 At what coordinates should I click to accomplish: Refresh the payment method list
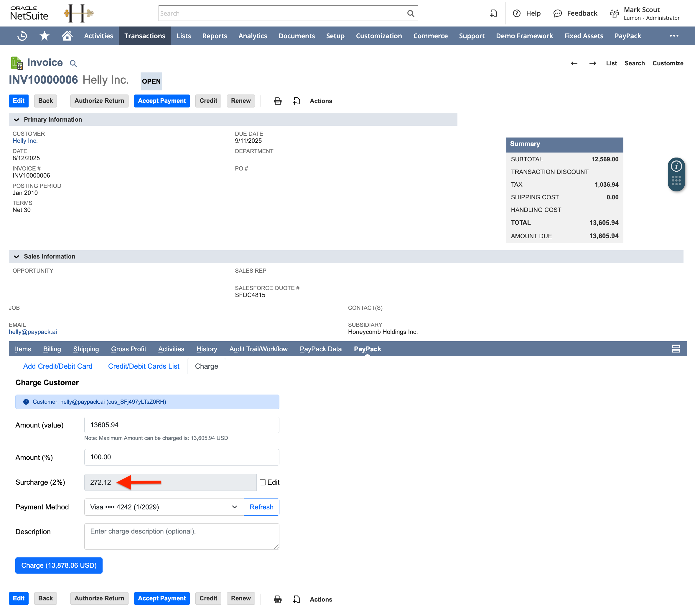click(261, 507)
